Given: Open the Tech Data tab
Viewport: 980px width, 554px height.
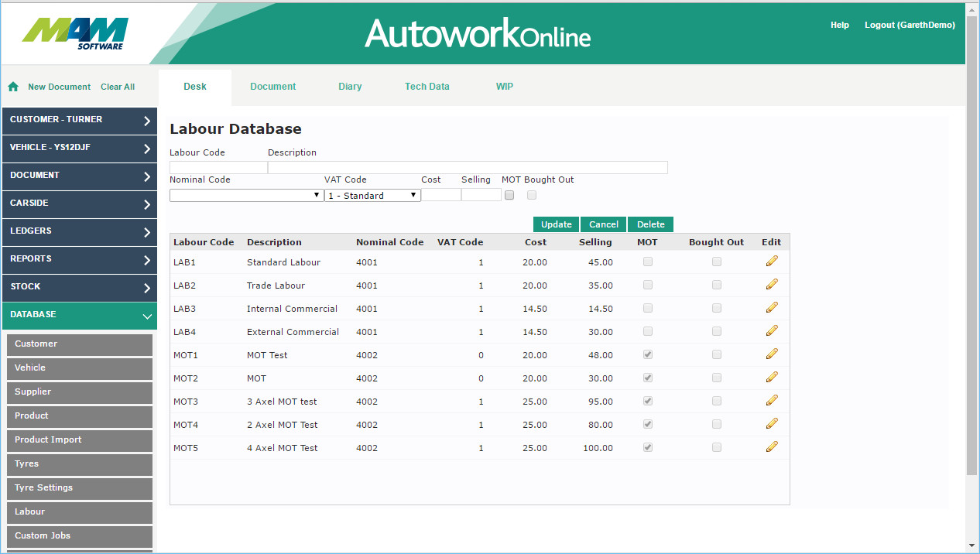Looking at the screenshot, I should click(x=427, y=87).
